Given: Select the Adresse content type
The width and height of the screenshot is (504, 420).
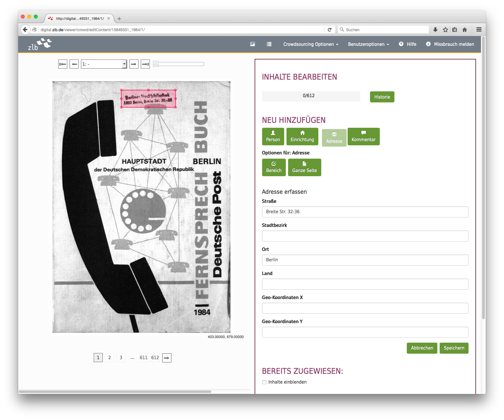Looking at the screenshot, I should coord(334,138).
